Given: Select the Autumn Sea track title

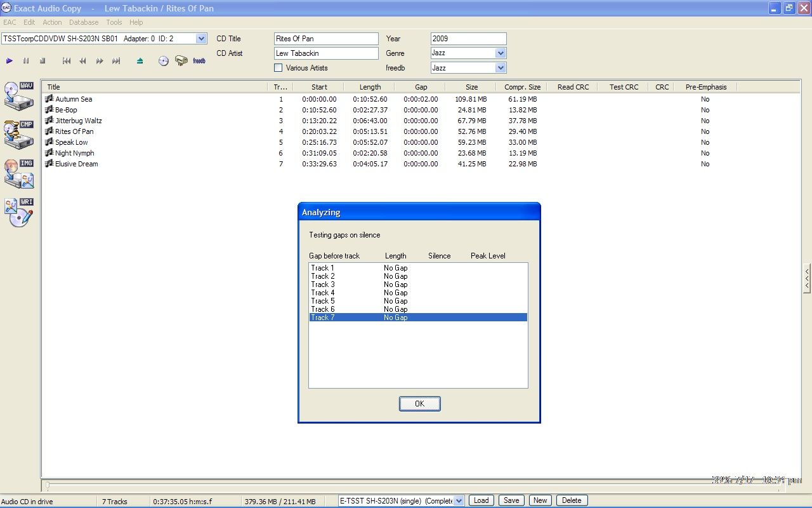Looking at the screenshot, I should tap(74, 99).
